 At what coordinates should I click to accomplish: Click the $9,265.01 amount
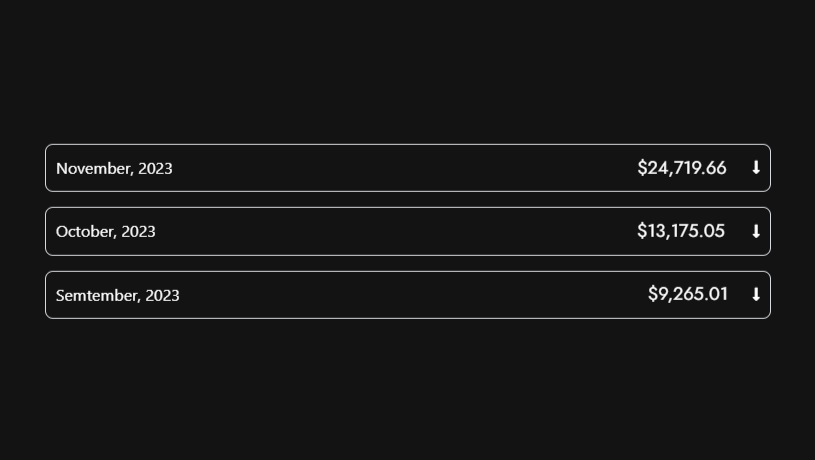[688, 294]
